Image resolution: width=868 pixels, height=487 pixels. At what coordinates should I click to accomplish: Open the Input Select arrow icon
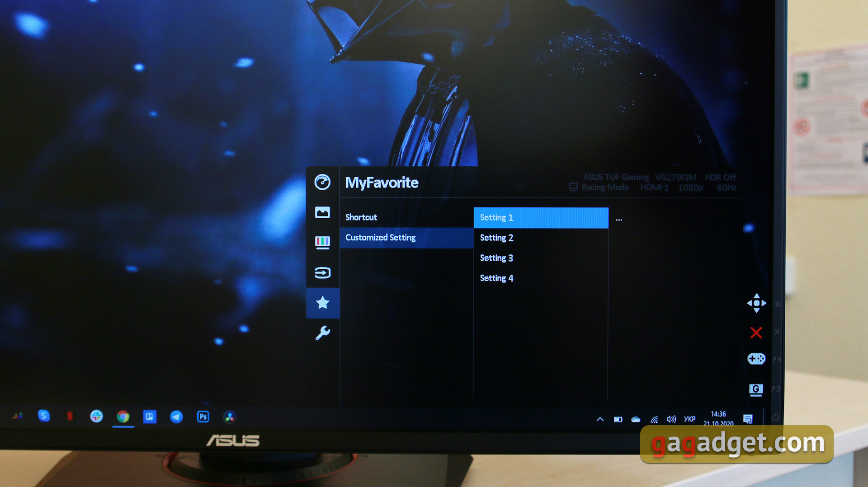pos(322,273)
